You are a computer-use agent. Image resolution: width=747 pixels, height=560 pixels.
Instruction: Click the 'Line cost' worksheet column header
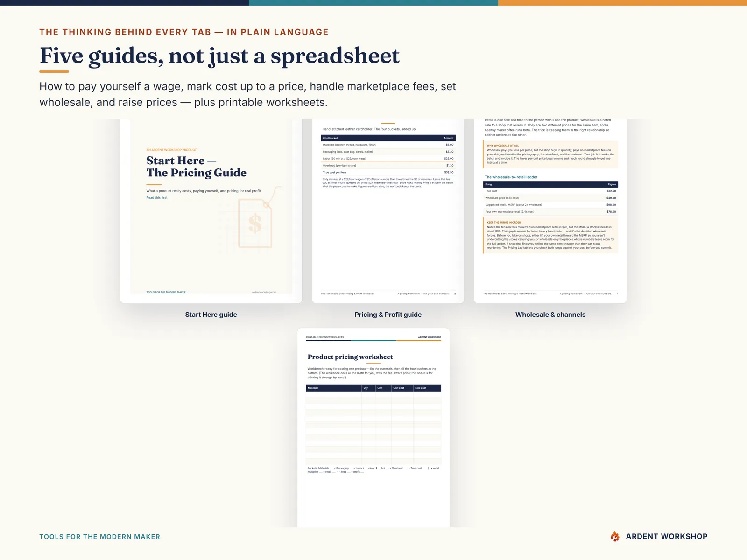point(421,388)
